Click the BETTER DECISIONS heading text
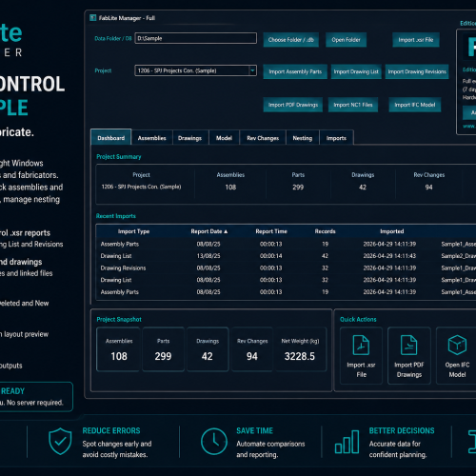 pyautogui.click(x=402, y=430)
